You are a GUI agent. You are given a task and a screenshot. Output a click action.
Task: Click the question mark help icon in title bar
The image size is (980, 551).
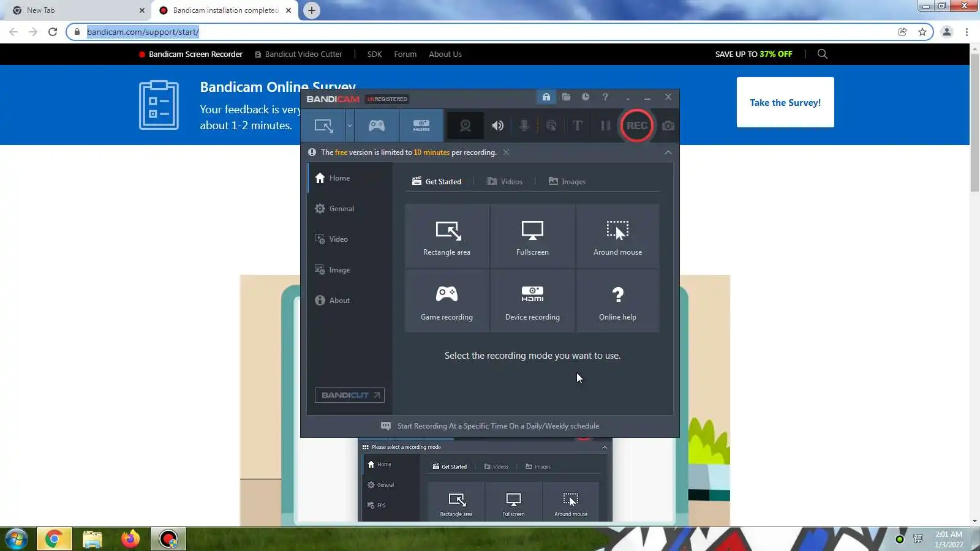(605, 97)
